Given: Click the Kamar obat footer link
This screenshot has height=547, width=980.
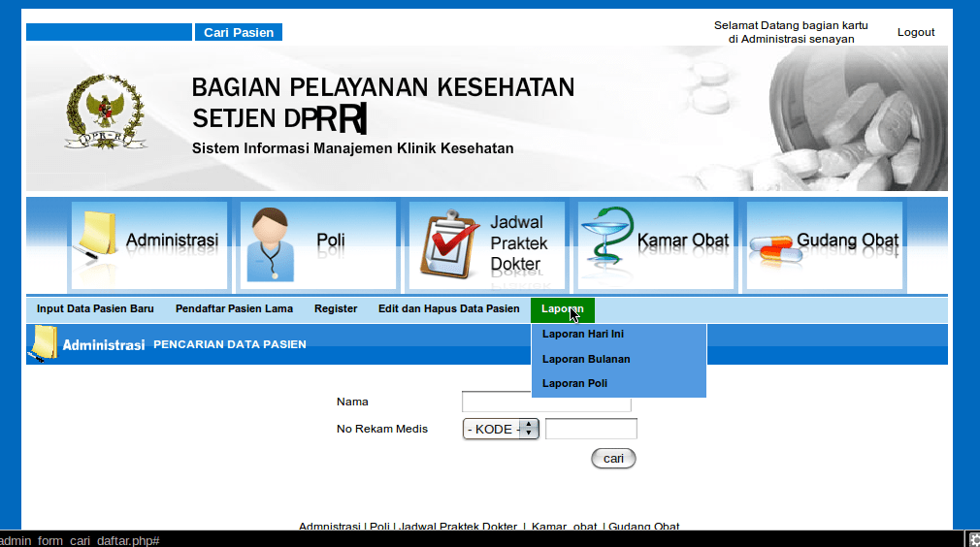Looking at the screenshot, I should 564,526.
